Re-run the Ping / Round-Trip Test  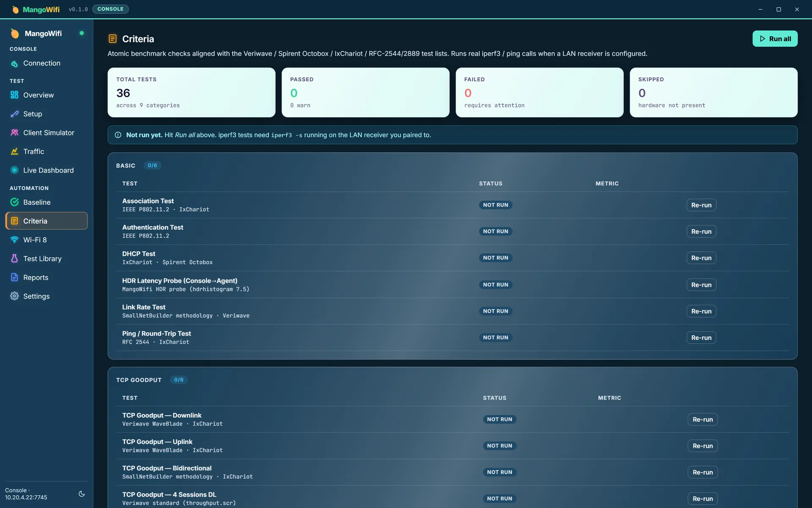(701, 337)
